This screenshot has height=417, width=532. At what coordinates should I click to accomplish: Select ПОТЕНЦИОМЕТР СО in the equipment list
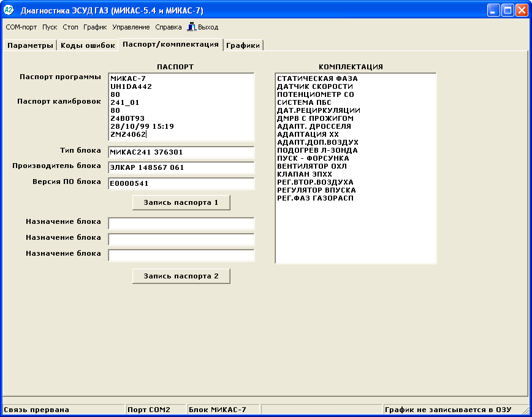(316, 94)
